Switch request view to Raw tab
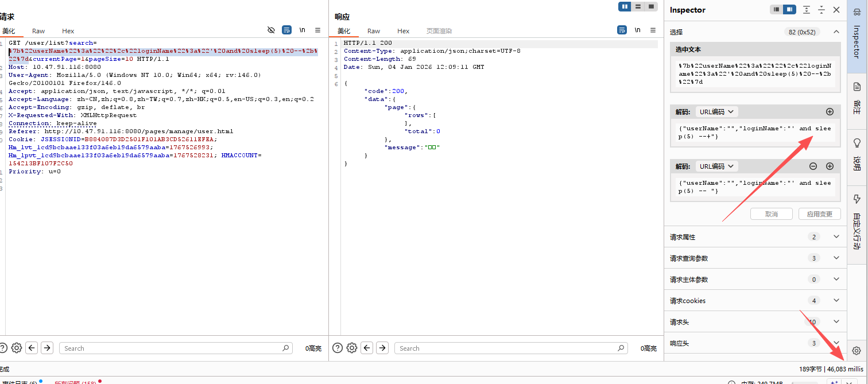 [x=38, y=31]
